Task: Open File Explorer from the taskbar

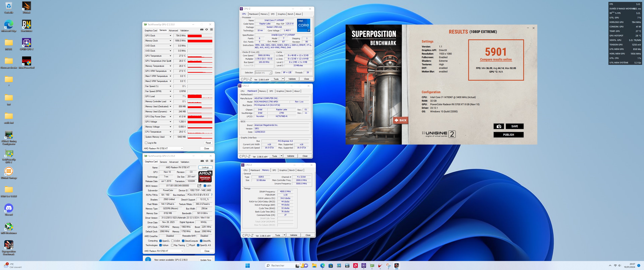Action: pos(314,265)
